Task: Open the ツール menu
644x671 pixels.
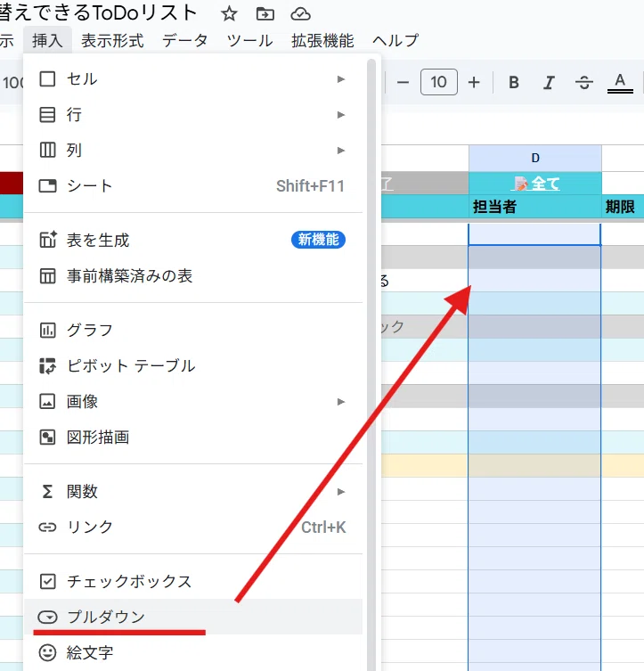Action: pyautogui.click(x=249, y=41)
